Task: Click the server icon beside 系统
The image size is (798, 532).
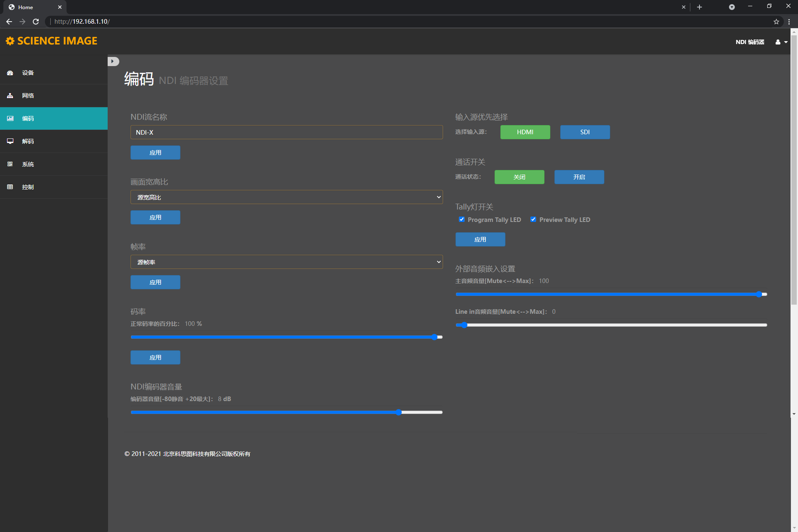Action: click(x=10, y=164)
